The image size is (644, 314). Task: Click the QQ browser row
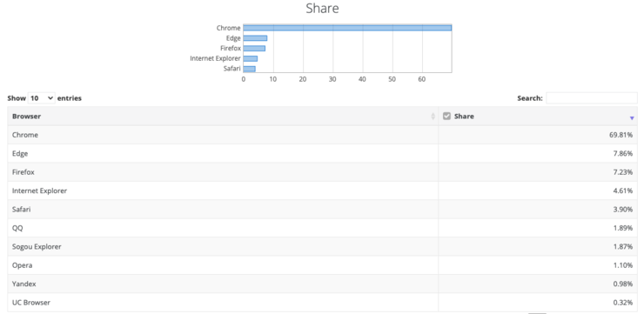coord(322,228)
